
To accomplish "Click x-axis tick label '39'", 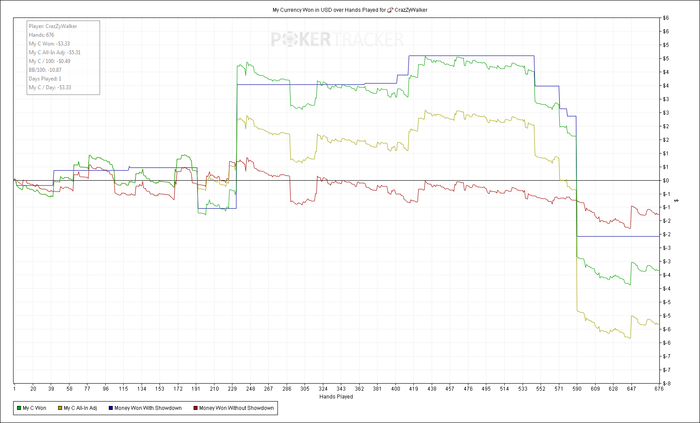I will 51,389.
